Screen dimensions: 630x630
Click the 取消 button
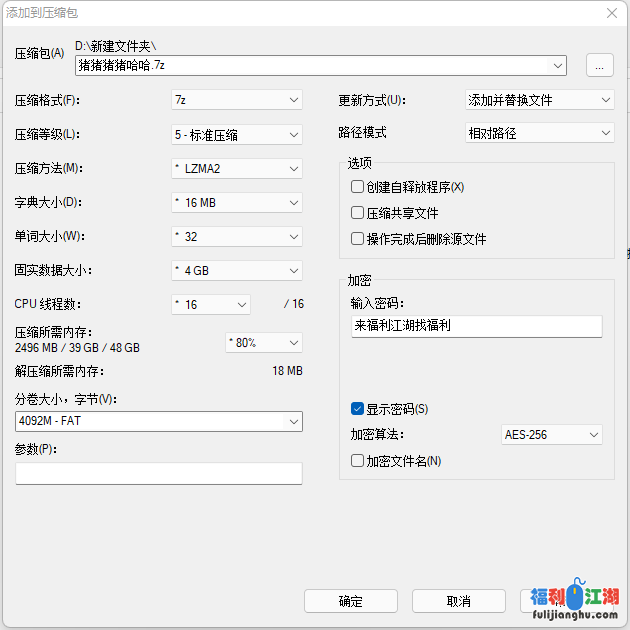[x=458, y=601]
